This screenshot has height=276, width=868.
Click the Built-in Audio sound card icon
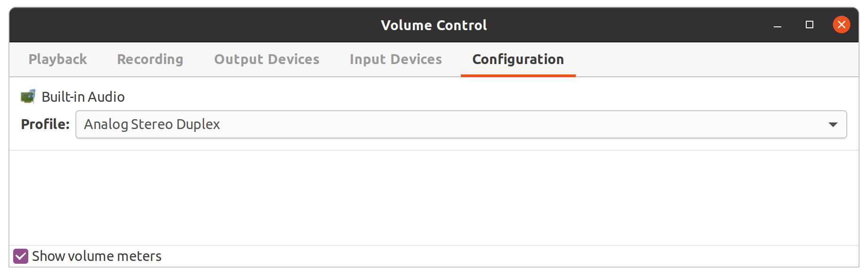point(28,97)
